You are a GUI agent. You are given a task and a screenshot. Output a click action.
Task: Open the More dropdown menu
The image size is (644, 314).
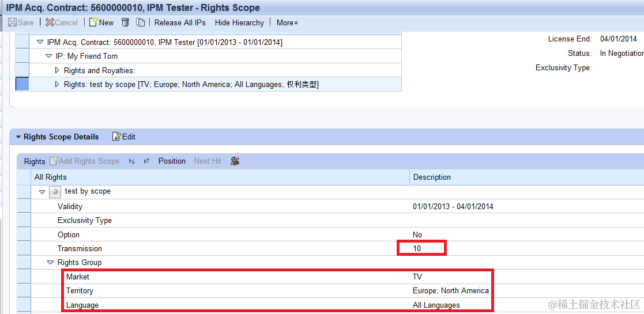[287, 22]
